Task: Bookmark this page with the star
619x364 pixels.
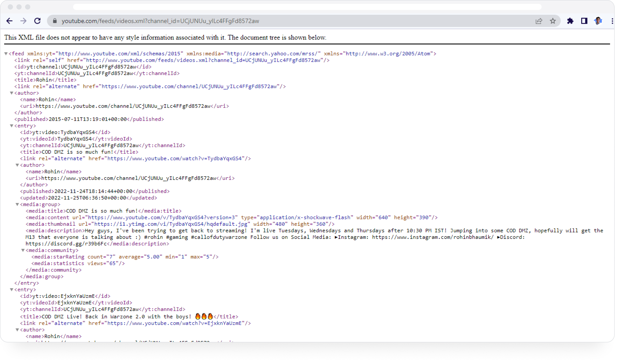Action: [x=553, y=21]
